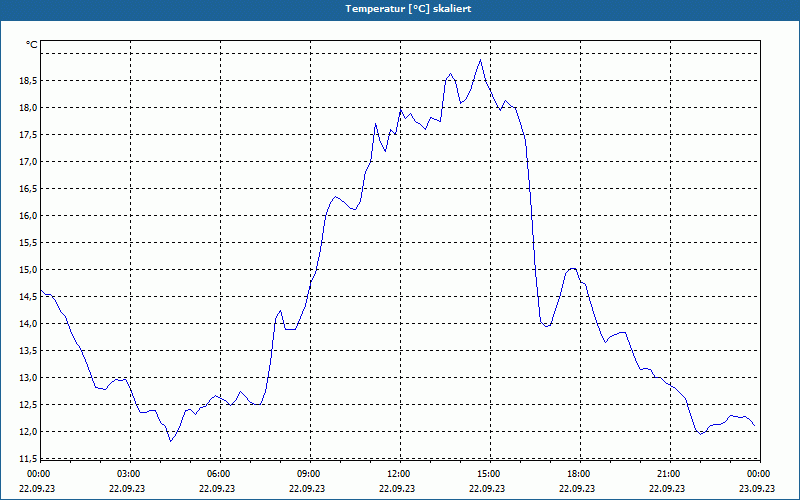This screenshot has width=800, height=500.
Task: Click the 18:00 time axis label
Action: pos(580,474)
